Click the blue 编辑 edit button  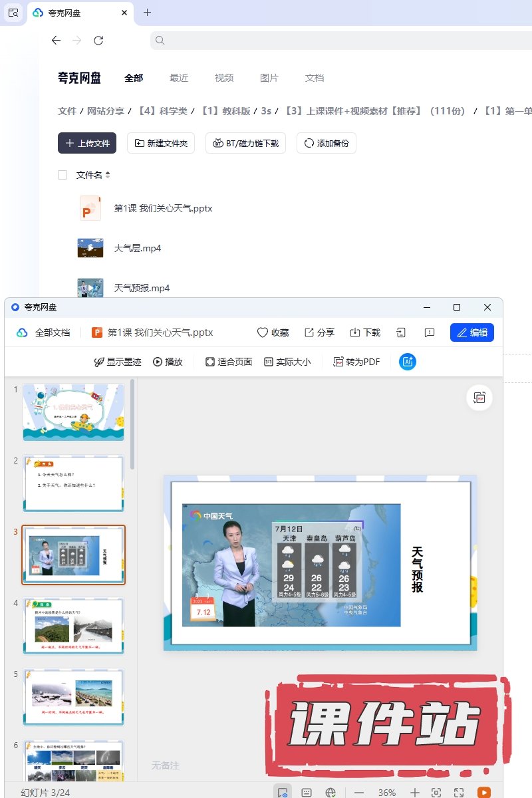click(471, 332)
